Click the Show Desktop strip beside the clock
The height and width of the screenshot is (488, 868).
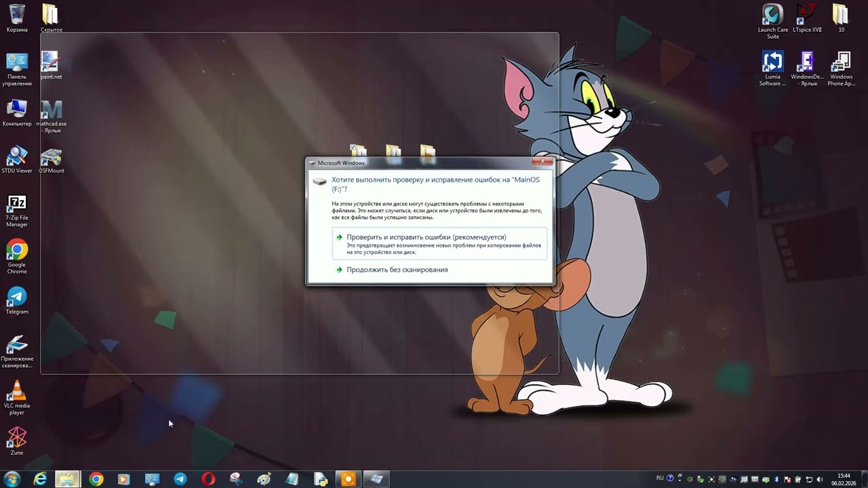click(x=864, y=479)
